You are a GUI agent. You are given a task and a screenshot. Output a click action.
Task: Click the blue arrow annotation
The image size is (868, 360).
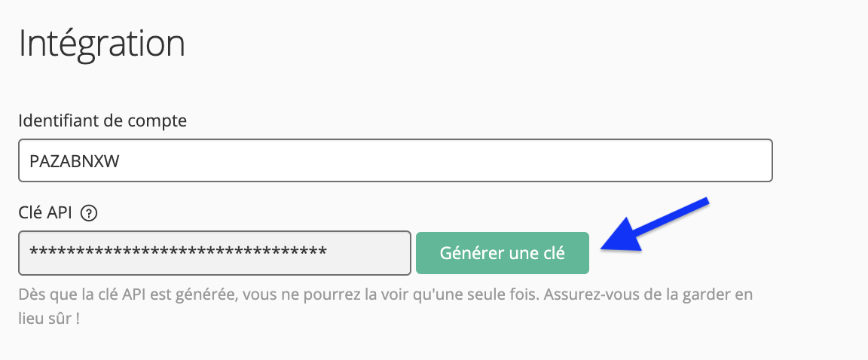(654, 225)
